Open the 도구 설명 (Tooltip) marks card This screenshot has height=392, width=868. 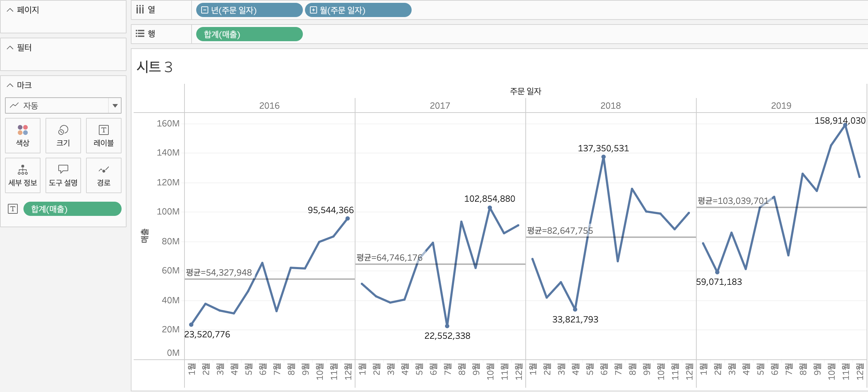coord(63,175)
